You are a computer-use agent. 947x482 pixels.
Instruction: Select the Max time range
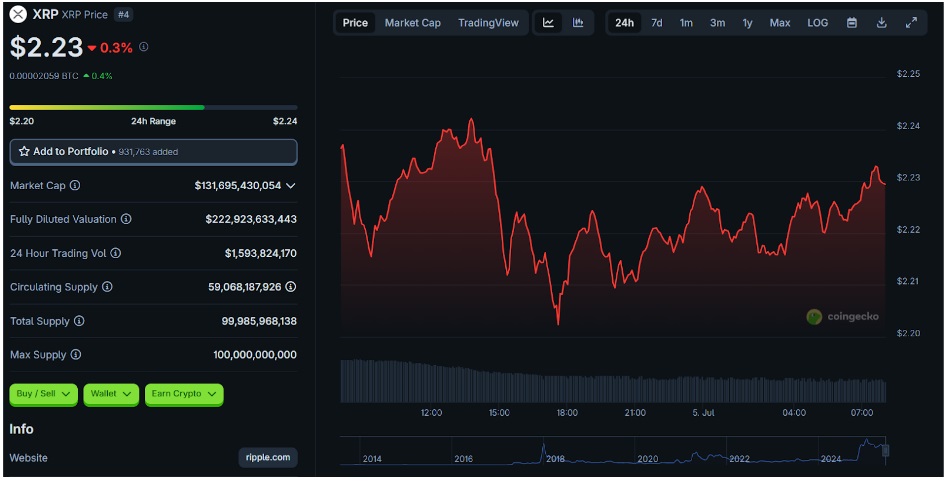click(780, 23)
